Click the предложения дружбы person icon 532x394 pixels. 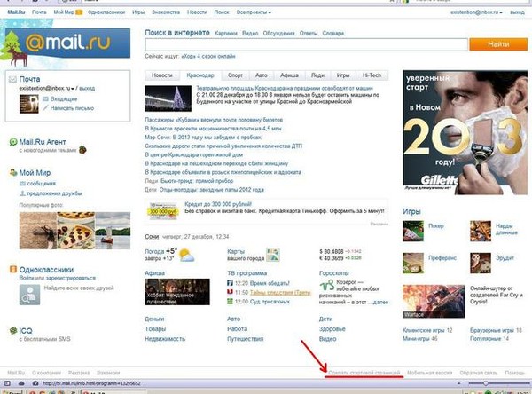(22, 193)
